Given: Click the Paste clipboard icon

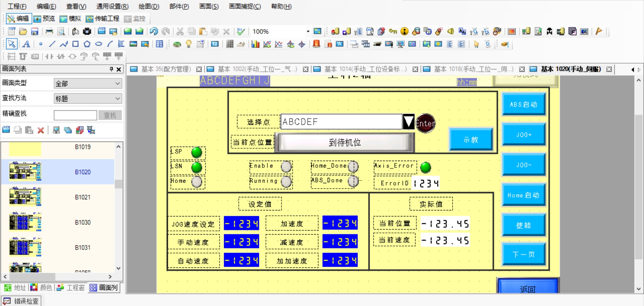Looking at the screenshot, I should [203, 32].
